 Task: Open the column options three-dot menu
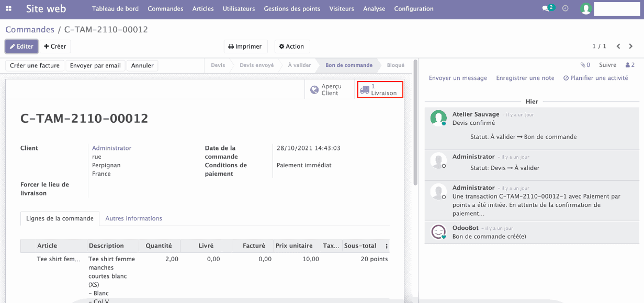point(386,246)
